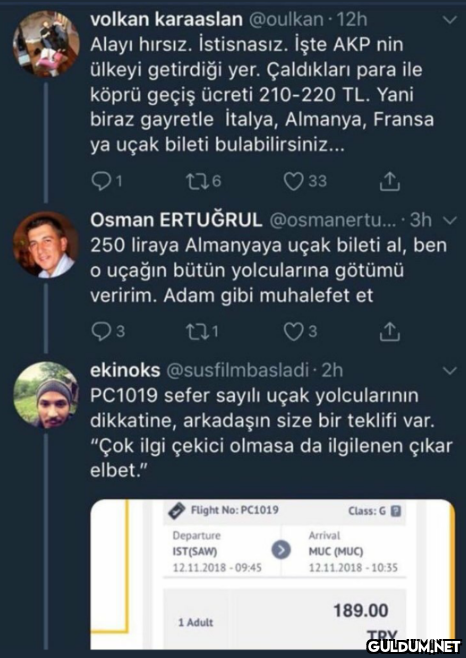Visit the @oulkan handle
The image size is (466, 658).
(286, 20)
